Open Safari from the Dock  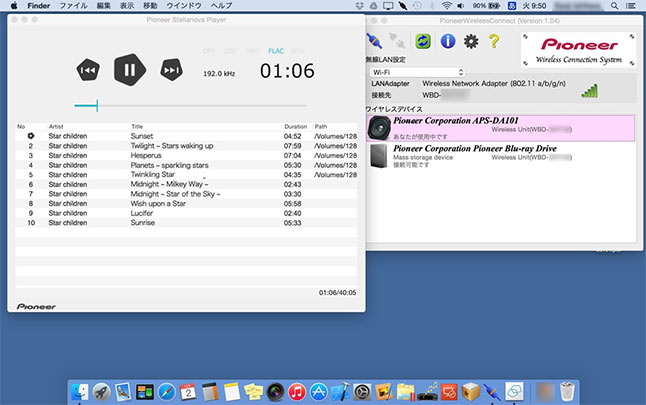[x=166, y=392]
